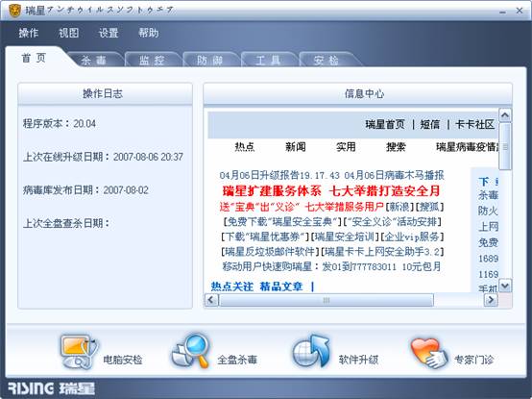Click the 操作日志 panel header
This screenshot has height=399, width=532.
click(106, 93)
